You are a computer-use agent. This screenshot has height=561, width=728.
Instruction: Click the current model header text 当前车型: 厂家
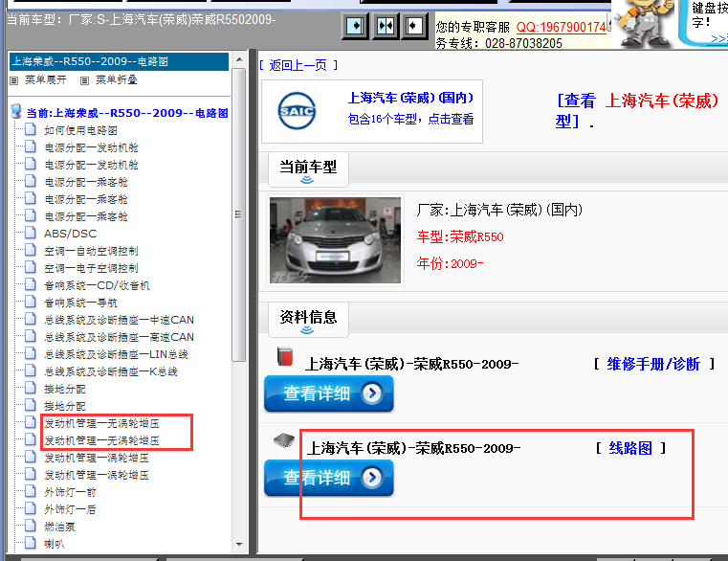click(x=142, y=20)
